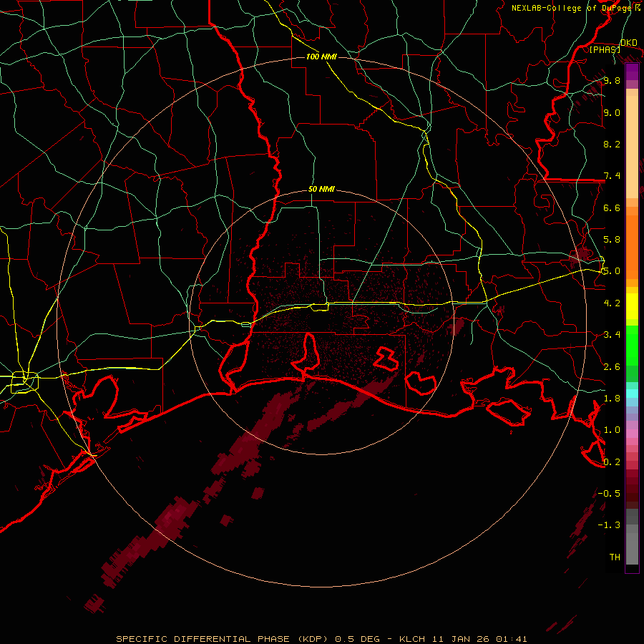Click the 100 NMI range ring label
Viewport: 644px width, 644px height.
pyautogui.click(x=321, y=57)
